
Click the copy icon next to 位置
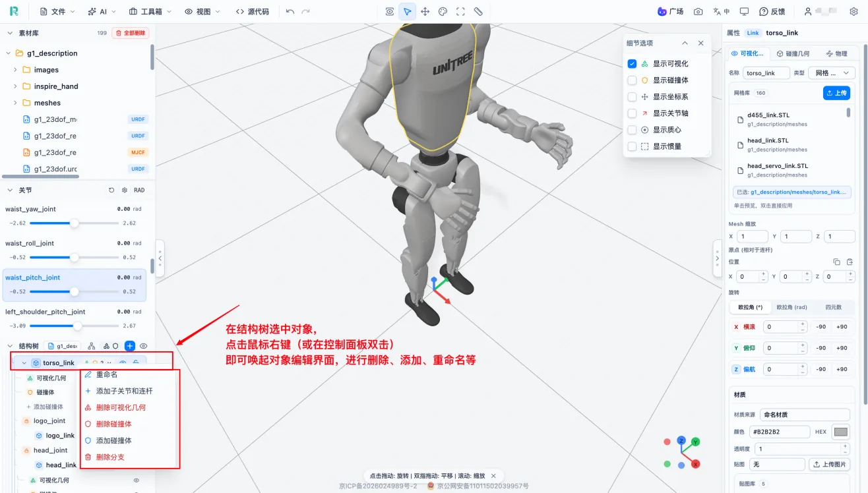tap(836, 262)
